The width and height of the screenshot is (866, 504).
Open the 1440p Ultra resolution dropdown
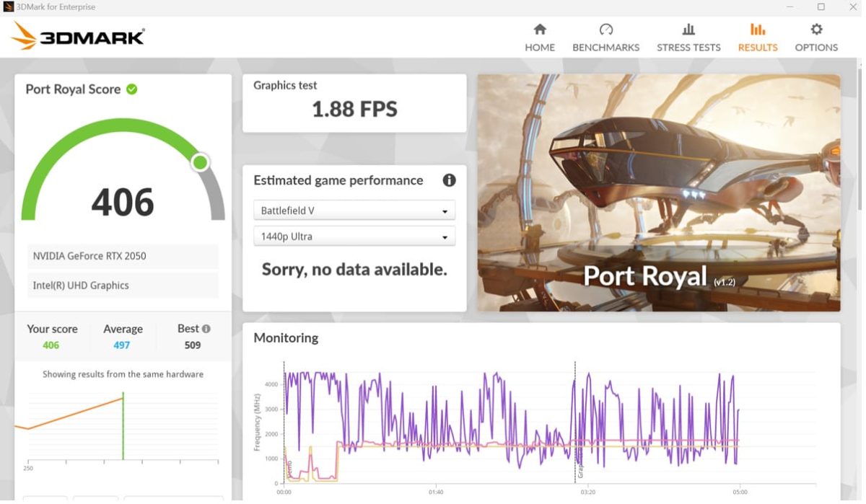click(354, 236)
